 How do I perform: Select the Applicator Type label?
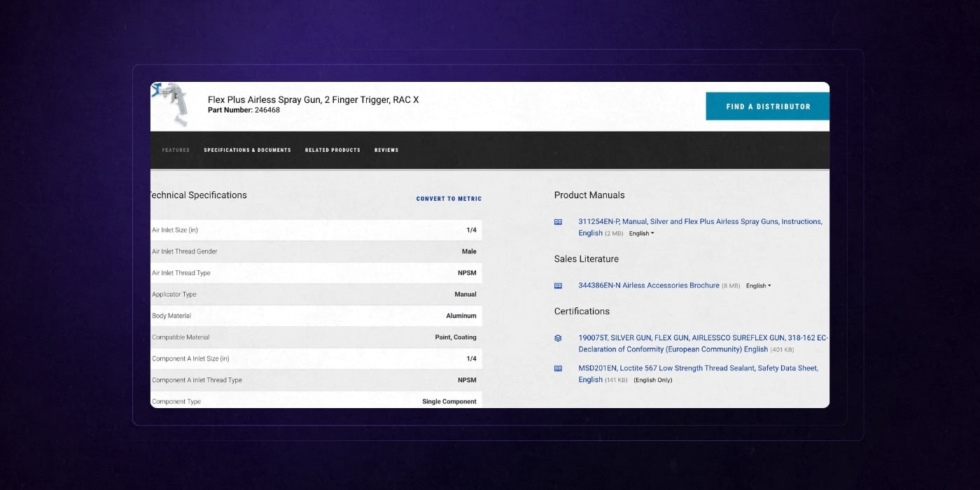[174, 295]
